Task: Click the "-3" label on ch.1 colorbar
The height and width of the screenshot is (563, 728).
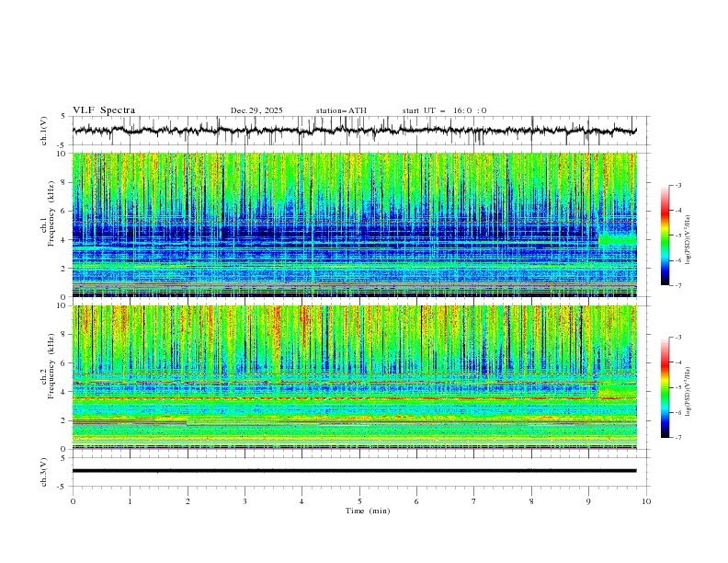Action: pyautogui.click(x=677, y=185)
